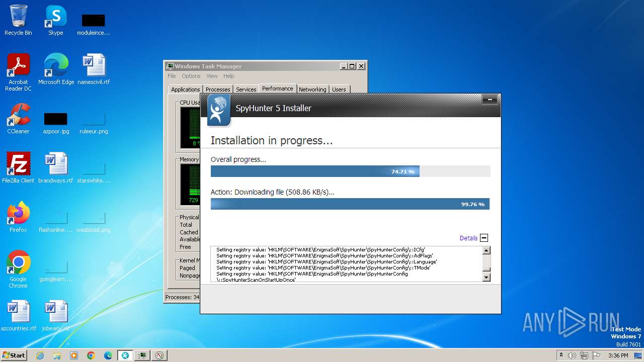The height and width of the screenshot is (362, 644).
Task: Click the red blocked-circle taskbar item
Action: coord(159,355)
